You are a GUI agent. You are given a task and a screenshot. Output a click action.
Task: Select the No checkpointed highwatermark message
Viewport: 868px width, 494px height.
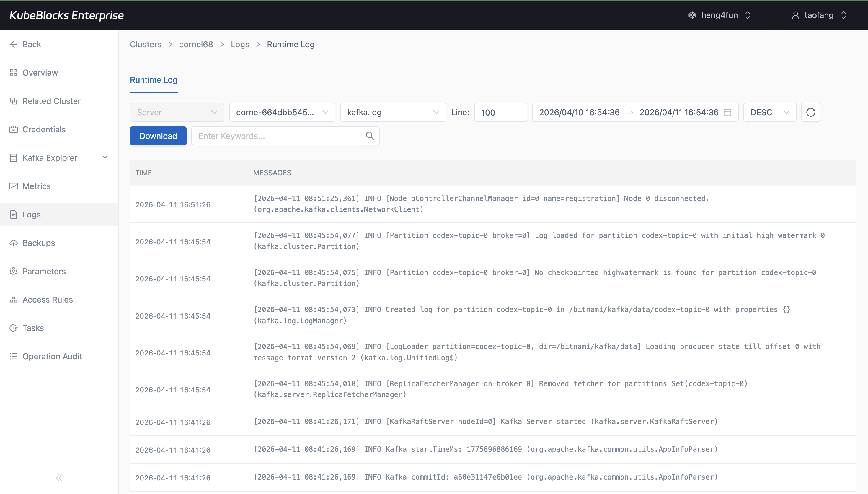tap(535, 278)
